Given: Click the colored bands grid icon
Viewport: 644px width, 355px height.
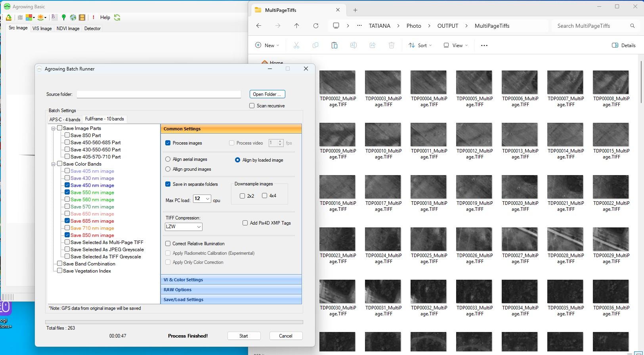Looking at the screenshot, I should [x=29, y=17].
